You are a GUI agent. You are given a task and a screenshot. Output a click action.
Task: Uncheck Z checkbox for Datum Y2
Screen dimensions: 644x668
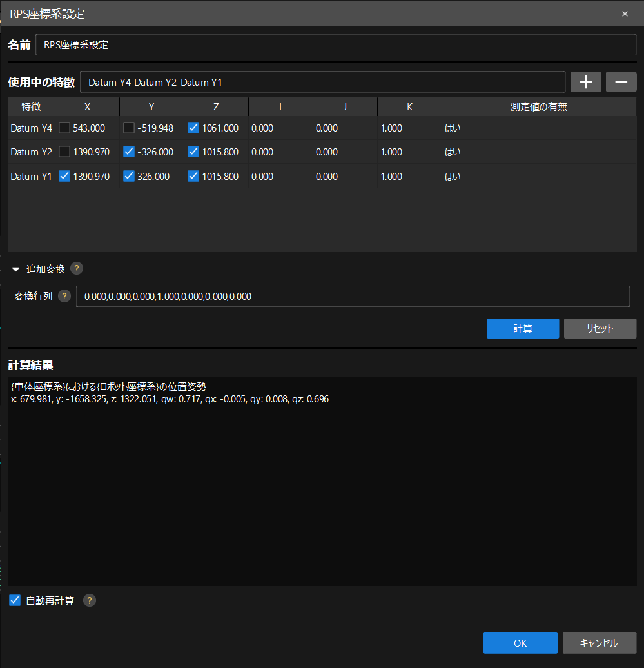coord(193,152)
